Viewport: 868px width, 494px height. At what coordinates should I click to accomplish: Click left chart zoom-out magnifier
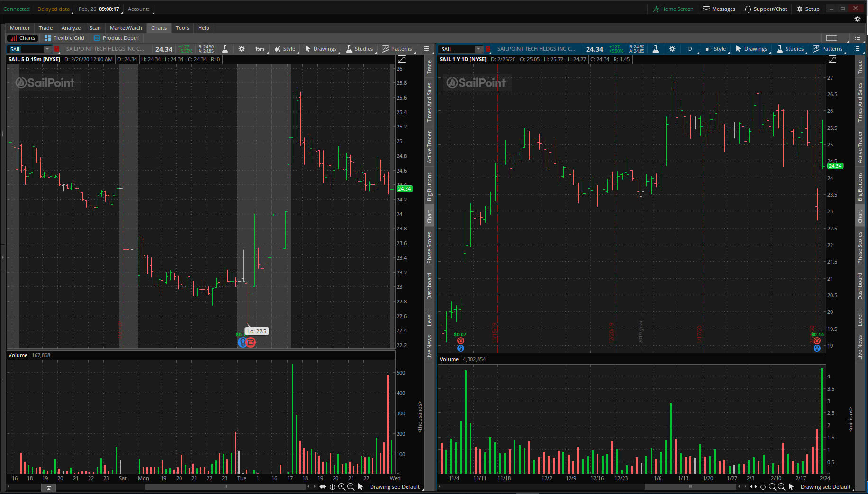pos(351,487)
